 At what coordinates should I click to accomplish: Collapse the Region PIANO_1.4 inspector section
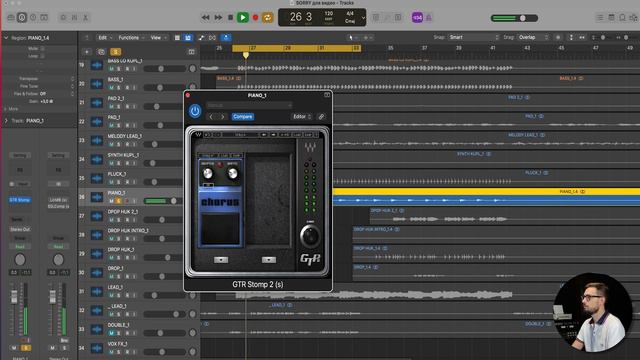(x=6, y=38)
